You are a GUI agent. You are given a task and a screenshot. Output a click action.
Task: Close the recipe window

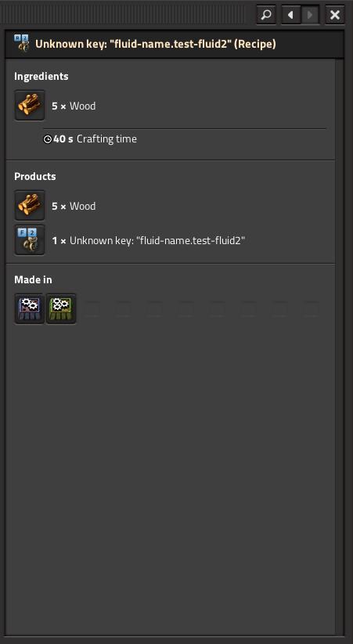coord(335,15)
